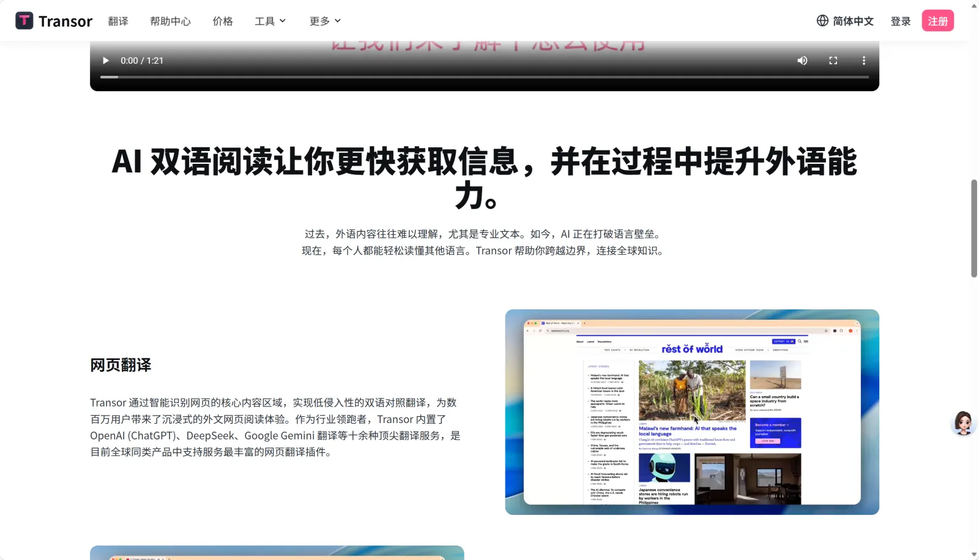Open the 翻译 menu item
This screenshot has width=979, height=560.
tap(118, 21)
